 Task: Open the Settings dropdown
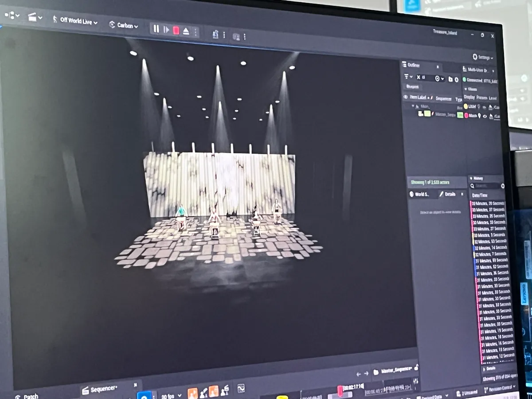482,57
